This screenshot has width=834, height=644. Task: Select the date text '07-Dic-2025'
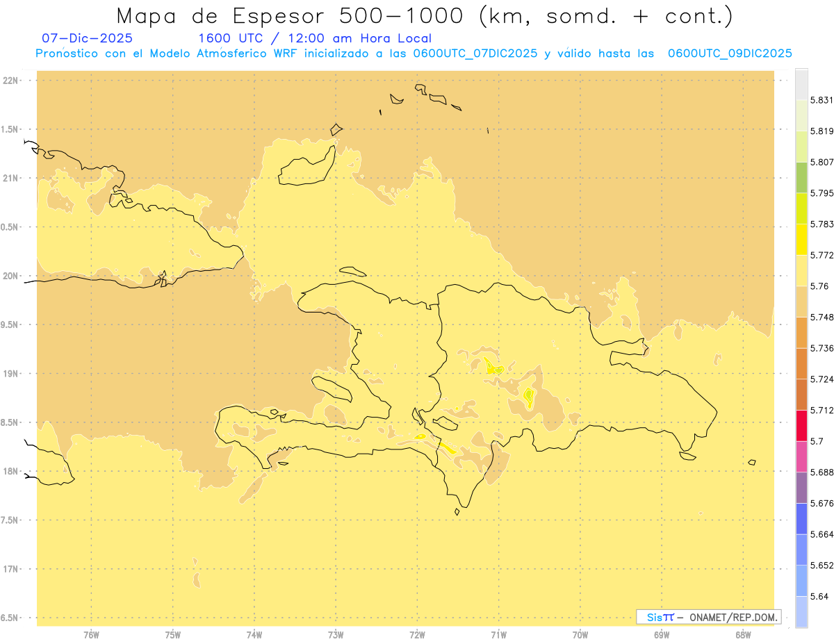point(87,38)
